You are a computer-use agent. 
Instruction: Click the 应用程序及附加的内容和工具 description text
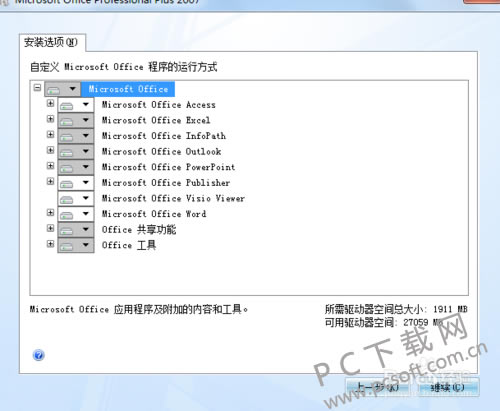point(138,309)
